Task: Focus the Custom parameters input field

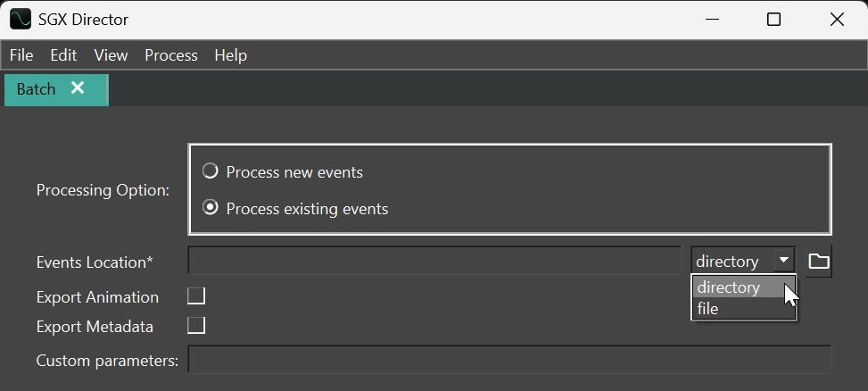Action: point(509,361)
